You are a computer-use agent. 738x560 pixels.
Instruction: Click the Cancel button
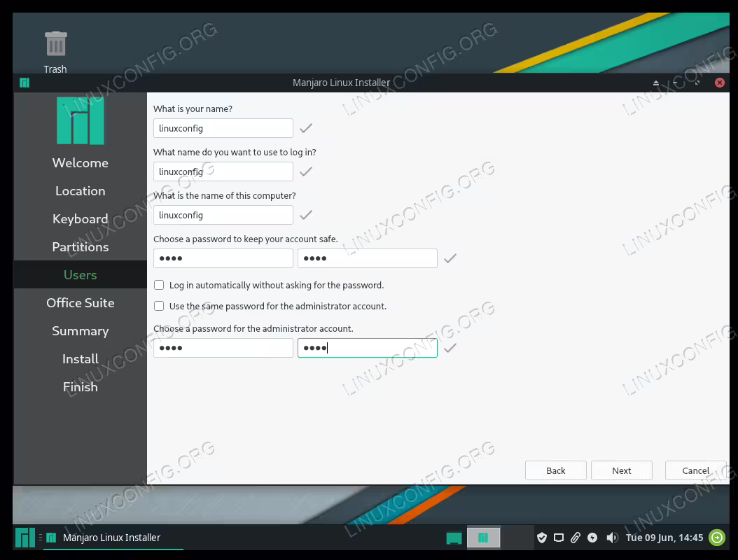[696, 470]
